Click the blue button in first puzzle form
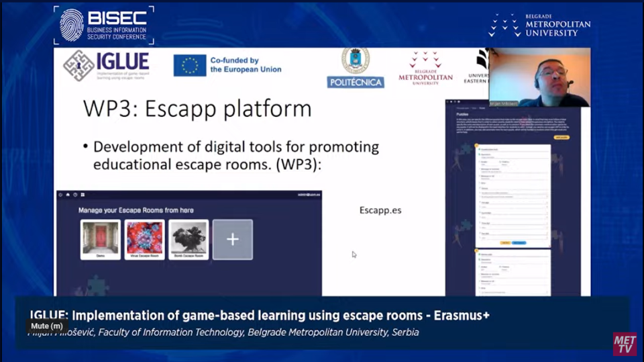 point(519,242)
